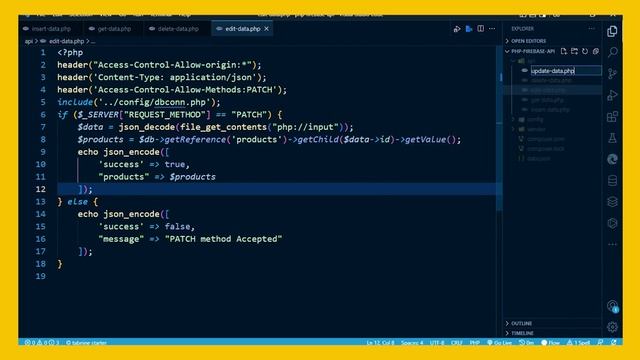Open Explorer panel more actions ellipsis
The image size is (640, 360).
pos(591,29)
